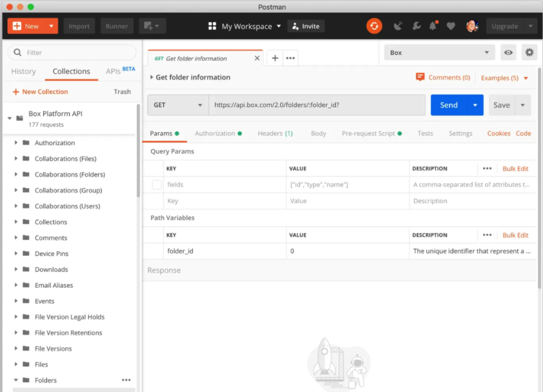The width and height of the screenshot is (543, 392).
Task: Select the Headers (1) tab
Action: [275, 133]
